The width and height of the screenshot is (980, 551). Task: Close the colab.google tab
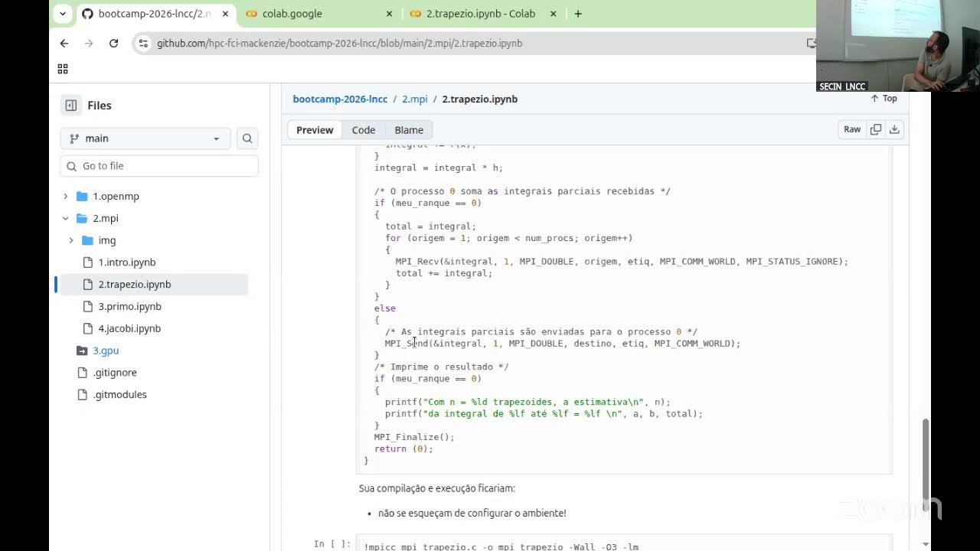point(389,14)
